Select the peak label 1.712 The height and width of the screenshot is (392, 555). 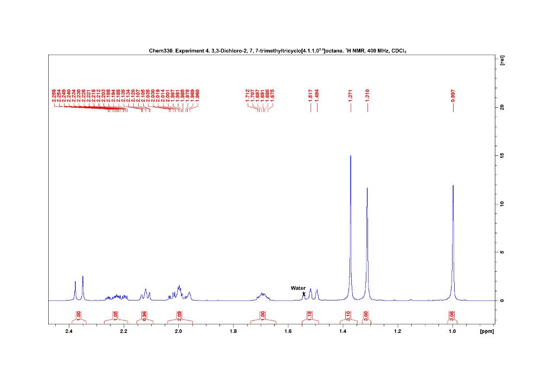click(x=247, y=96)
